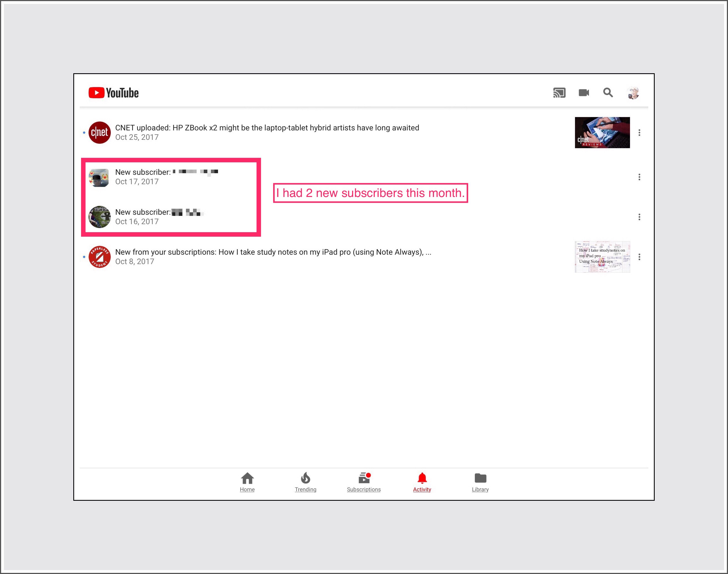Open CNET HP ZBook x2 notification text
This screenshot has width=728, height=574.
(267, 128)
